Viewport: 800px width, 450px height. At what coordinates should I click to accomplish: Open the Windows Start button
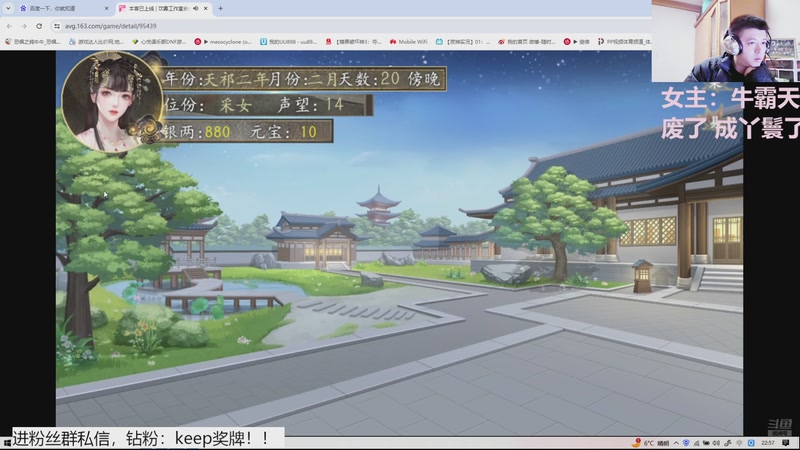[6, 443]
